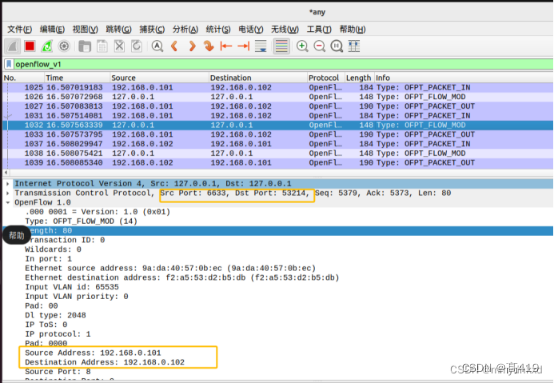Open the 文件(F) menu
Viewport: 554px width, 383px height.
coord(19,29)
